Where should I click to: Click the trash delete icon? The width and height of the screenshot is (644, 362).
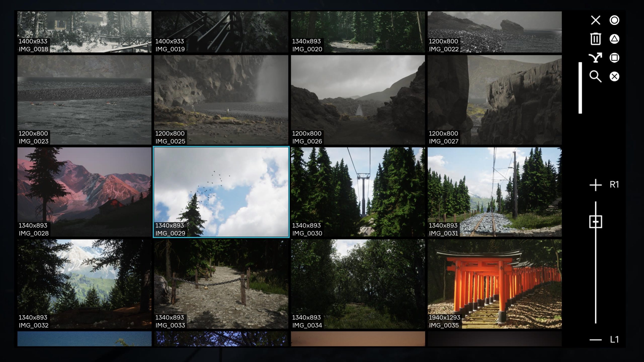click(595, 39)
